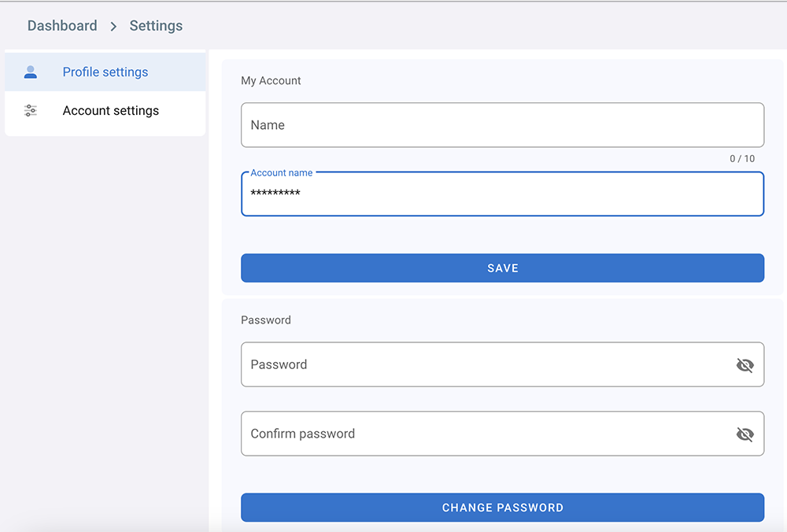Click inside the Name input field

pyautogui.click(x=472, y=124)
